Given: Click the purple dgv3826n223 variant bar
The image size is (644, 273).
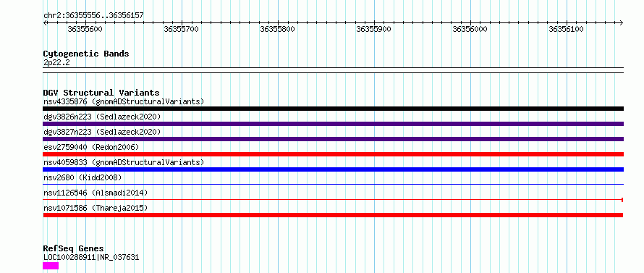Looking at the screenshot, I should [x=333, y=124].
